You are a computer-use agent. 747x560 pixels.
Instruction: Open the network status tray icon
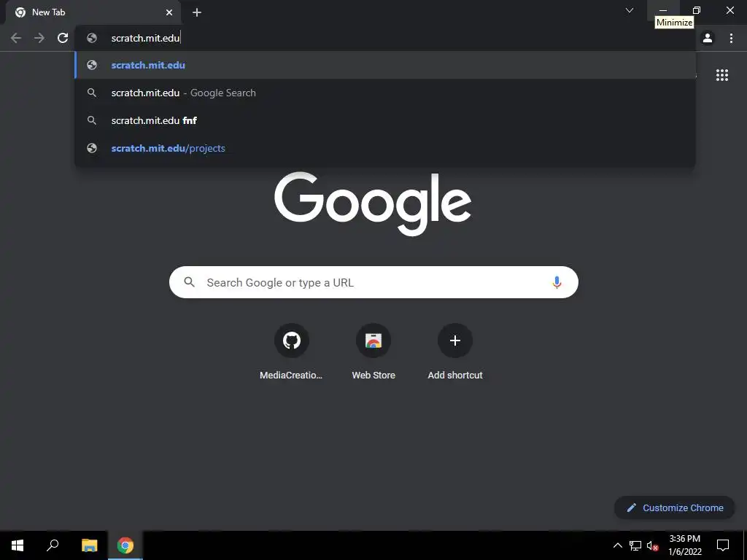click(635, 545)
